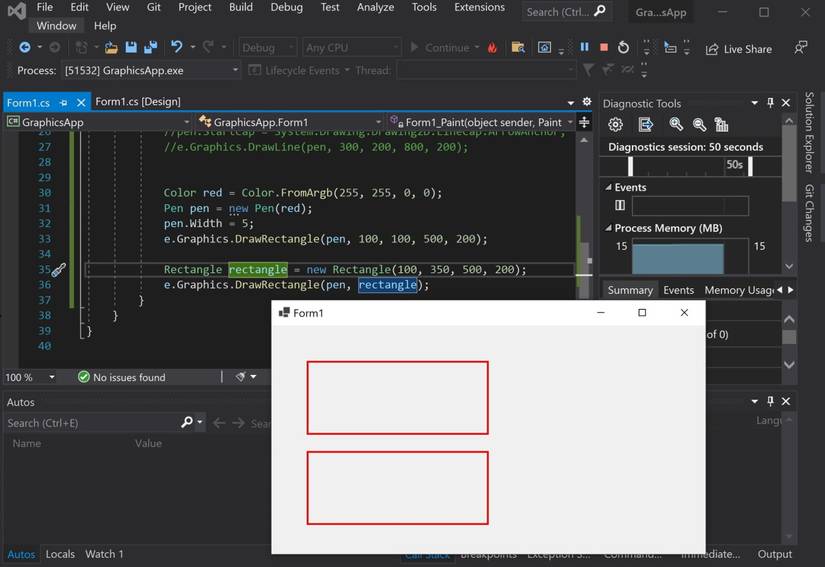The width and height of the screenshot is (825, 567).
Task: Open the feedback icon at top right
Action: [x=800, y=48]
